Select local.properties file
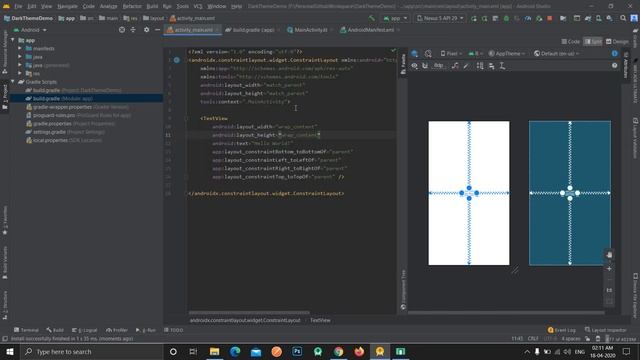Image resolution: width=640 pixels, height=360 pixels. coord(64,140)
